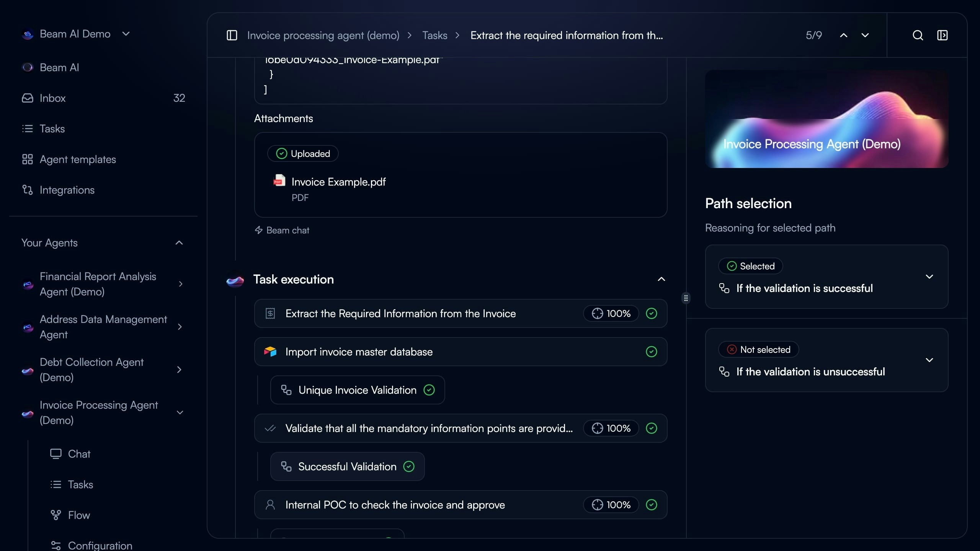
Task: Expand 'If the validation is successful' path
Action: pos(929,277)
